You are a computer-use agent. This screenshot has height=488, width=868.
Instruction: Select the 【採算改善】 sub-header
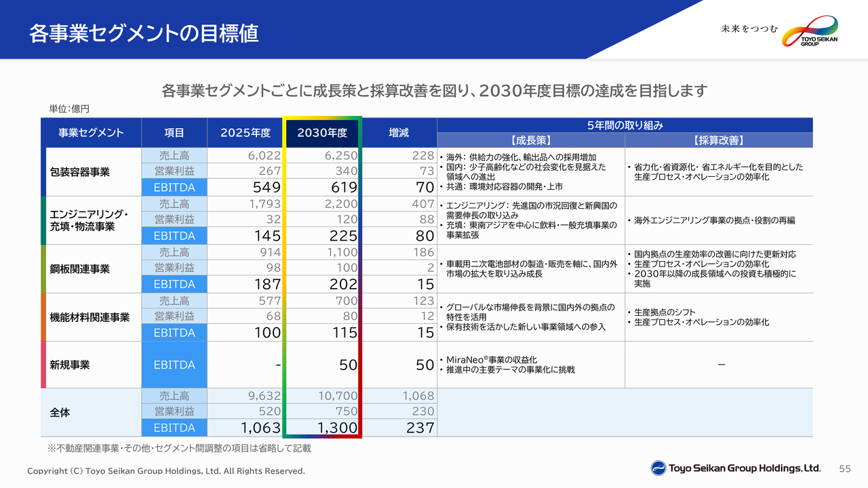point(719,140)
